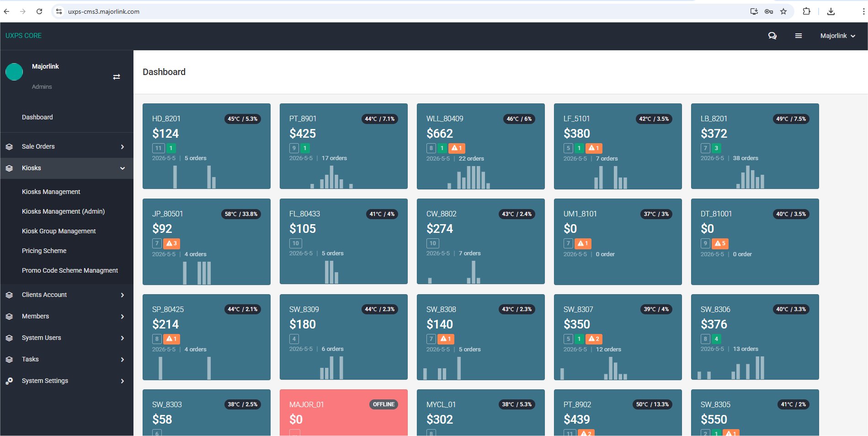Expand the Sale Orders menu
Viewport: 868px width, 436px height.
tap(67, 146)
